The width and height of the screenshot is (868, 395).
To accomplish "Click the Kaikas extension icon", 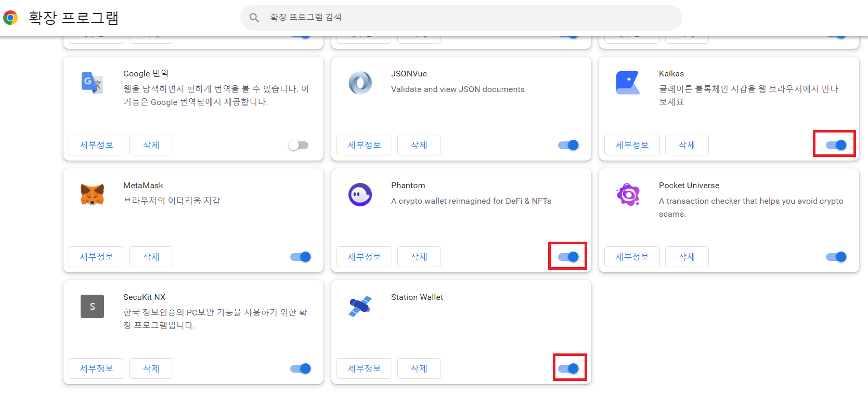I will 628,83.
